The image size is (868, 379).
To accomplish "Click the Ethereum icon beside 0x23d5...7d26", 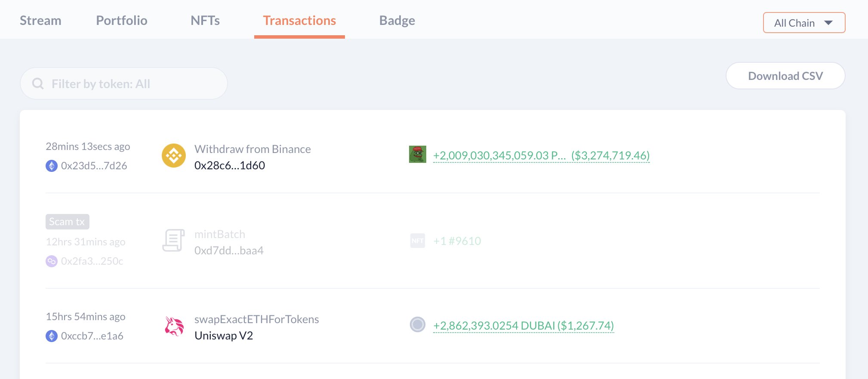I will pyautogui.click(x=52, y=166).
